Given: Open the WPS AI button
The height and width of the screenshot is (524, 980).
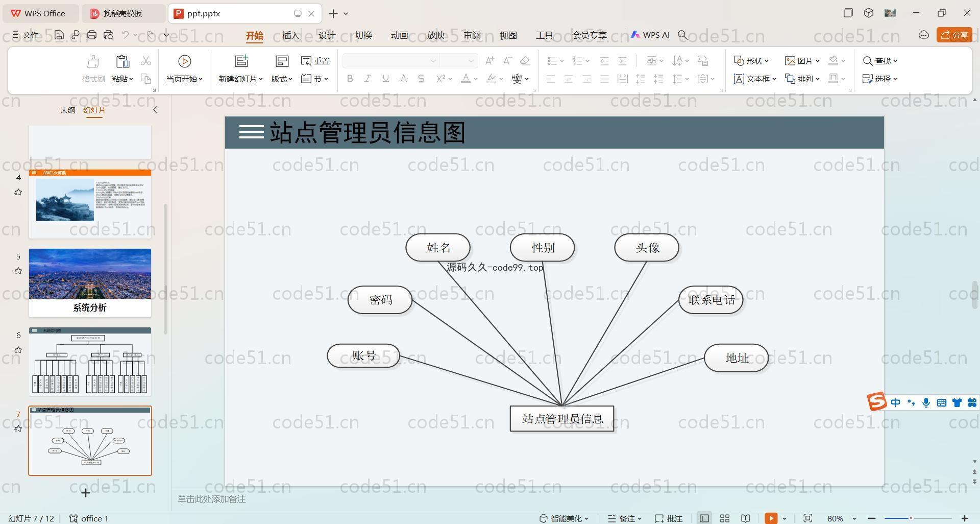Looking at the screenshot, I should [x=650, y=35].
